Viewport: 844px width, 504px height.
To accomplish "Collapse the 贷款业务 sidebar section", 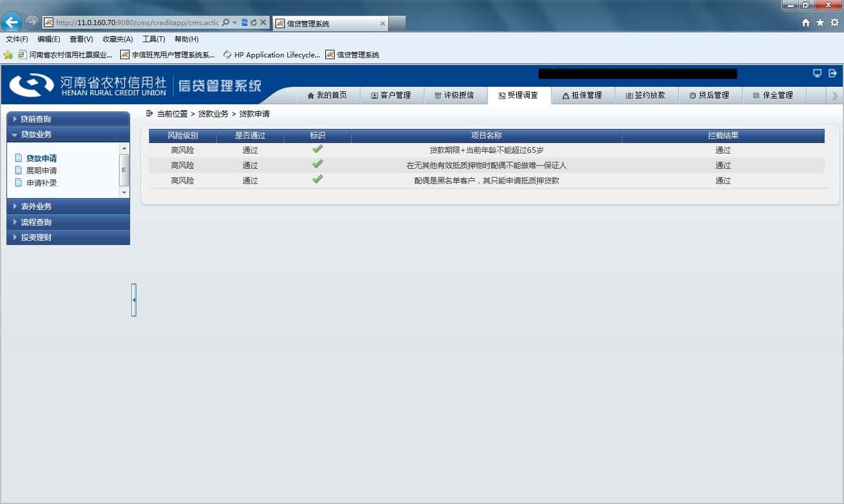I will coord(68,134).
